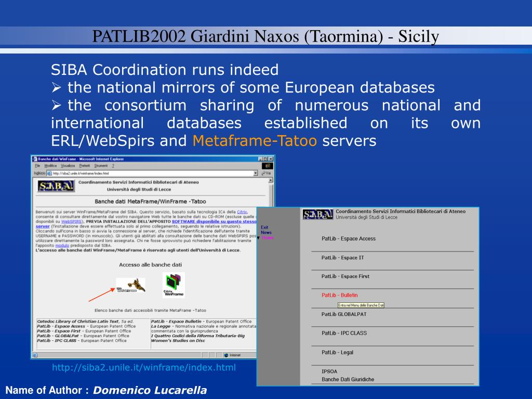Image resolution: width=532 pixels, height=399 pixels.
Task: Open PatLib - Espace Access
Action: tap(349, 238)
